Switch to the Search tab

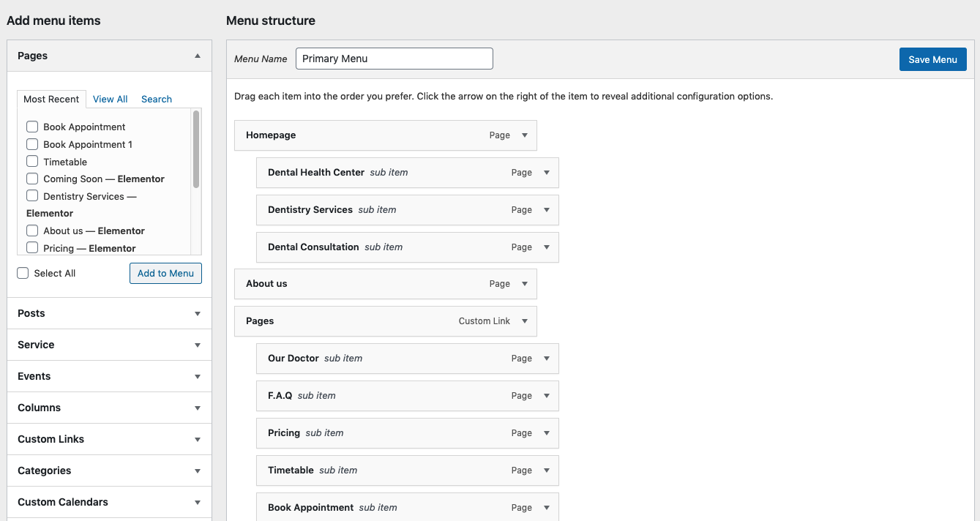tap(157, 100)
